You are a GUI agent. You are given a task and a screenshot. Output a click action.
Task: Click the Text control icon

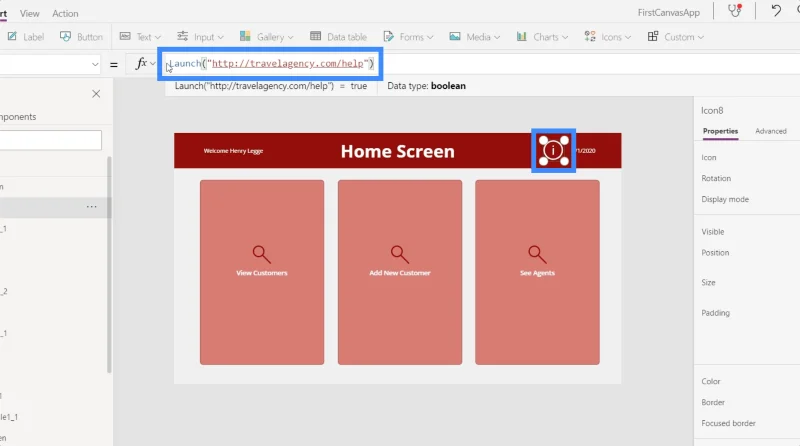[x=125, y=36]
